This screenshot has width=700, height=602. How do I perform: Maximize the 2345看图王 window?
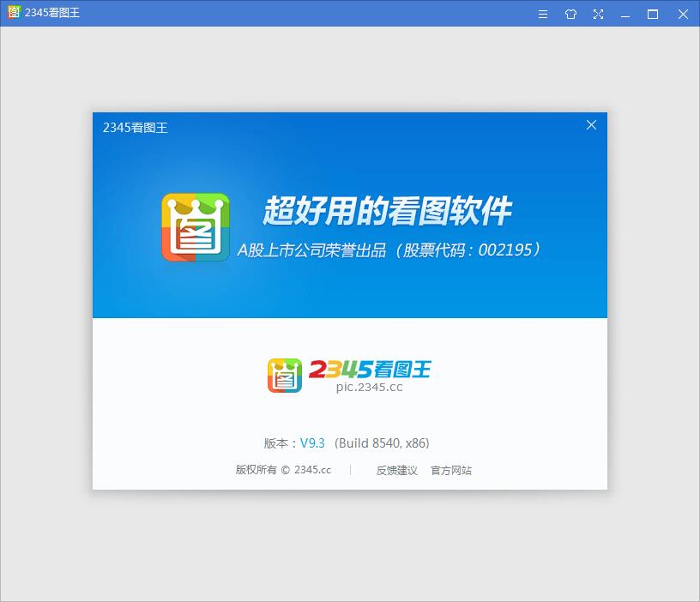click(x=653, y=15)
